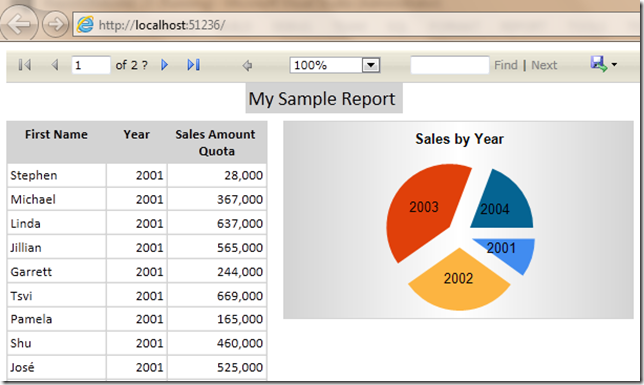The height and width of the screenshot is (385, 644).
Task: Click the export save disk icon
Action: pyautogui.click(x=598, y=64)
